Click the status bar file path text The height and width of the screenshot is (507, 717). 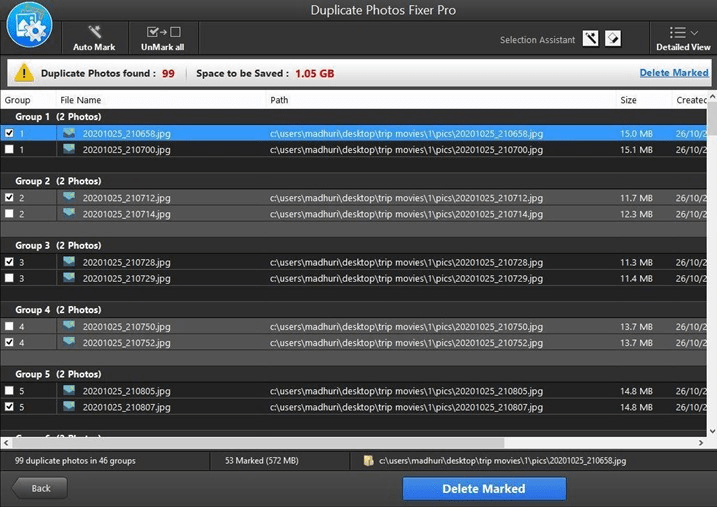pyautogui.click(x=503, y=461)
